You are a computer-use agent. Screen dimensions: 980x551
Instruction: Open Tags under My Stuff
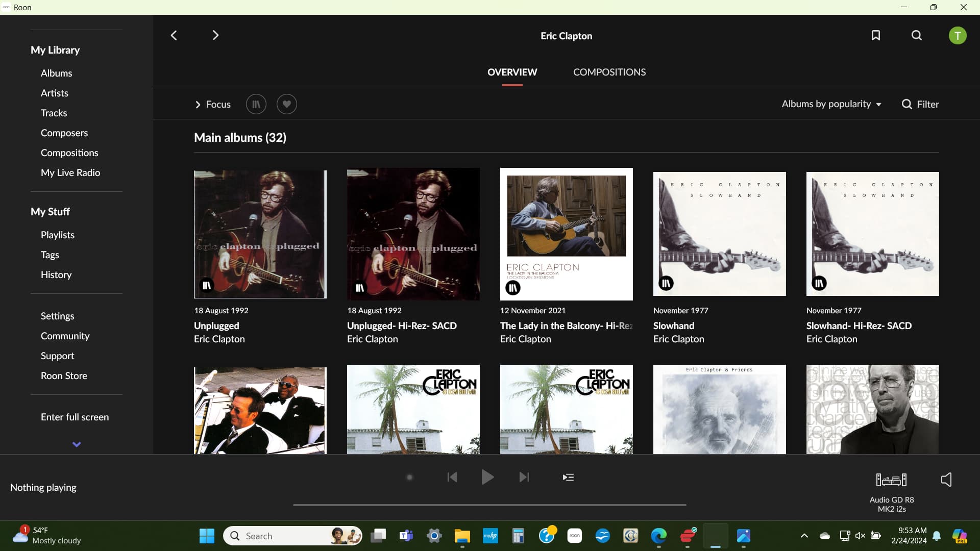pos(50,255)
